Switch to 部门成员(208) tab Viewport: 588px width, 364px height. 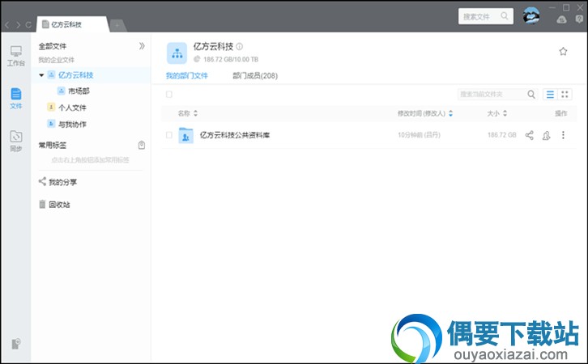(255, 76)
